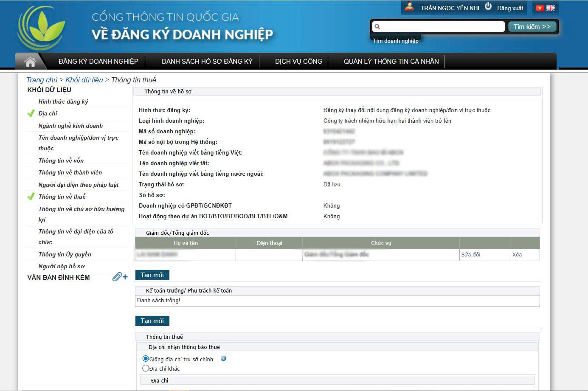
Task: Click the user avatar icon
Action: coord(409,7)
